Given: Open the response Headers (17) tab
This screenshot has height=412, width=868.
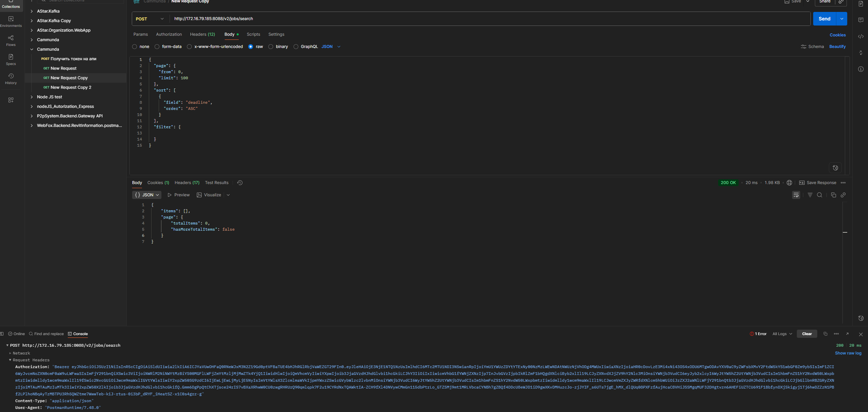Looking at the screenshot, I should pyautogui.click(x=187, y=183).
